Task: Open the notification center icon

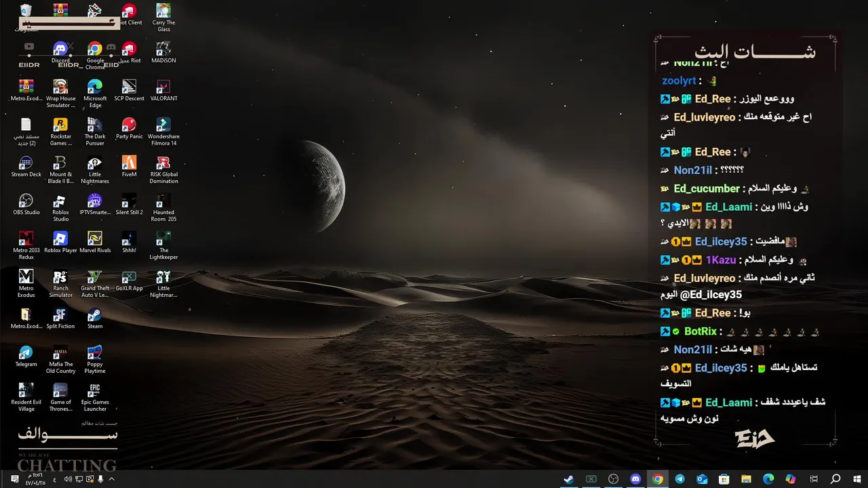Action: click(15, 479)
